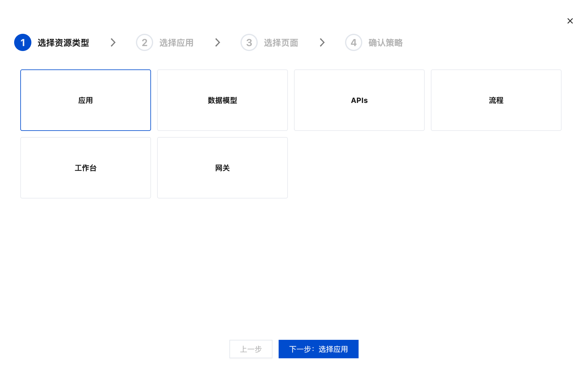588x373 pixels.
Task: Click the step 4 circle numbered 4
Action: point(353,42)
